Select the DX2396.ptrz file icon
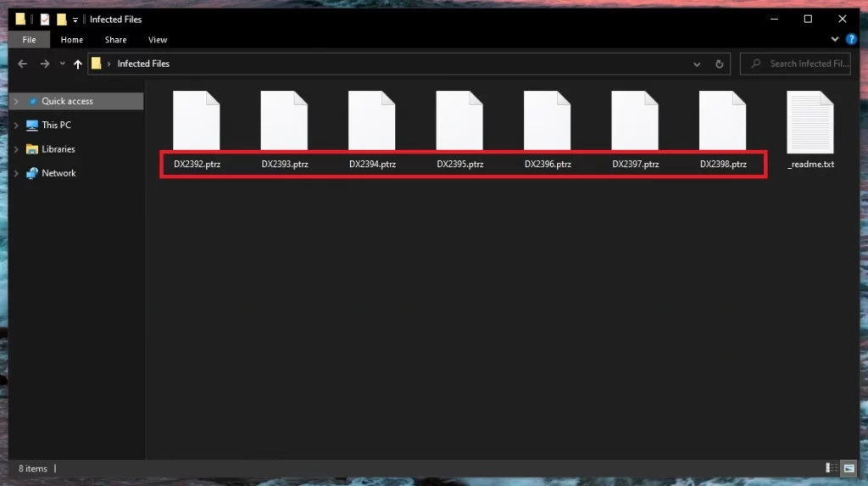Viewport: 868px width, 486px height. (547, 120)
